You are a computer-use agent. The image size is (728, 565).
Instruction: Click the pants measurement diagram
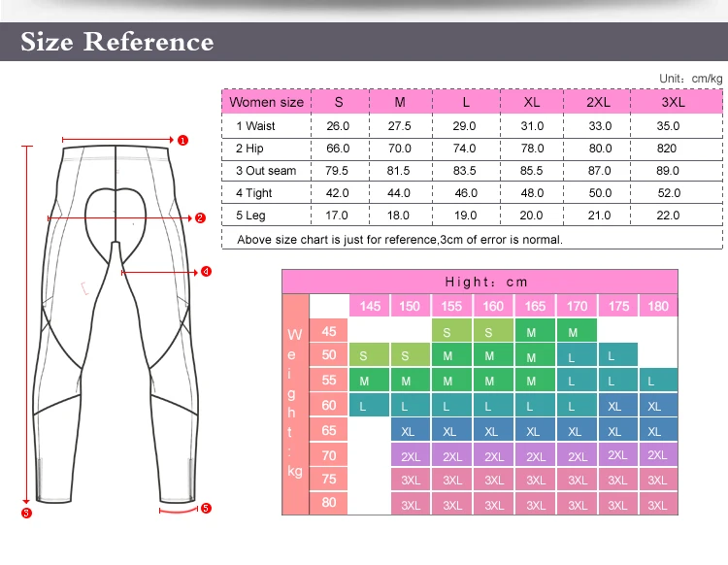[x=116, y=324]
